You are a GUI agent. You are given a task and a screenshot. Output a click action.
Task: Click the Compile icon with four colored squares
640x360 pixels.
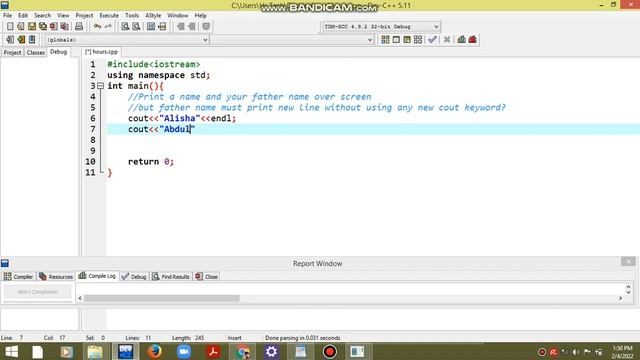[x=385, y=40]
